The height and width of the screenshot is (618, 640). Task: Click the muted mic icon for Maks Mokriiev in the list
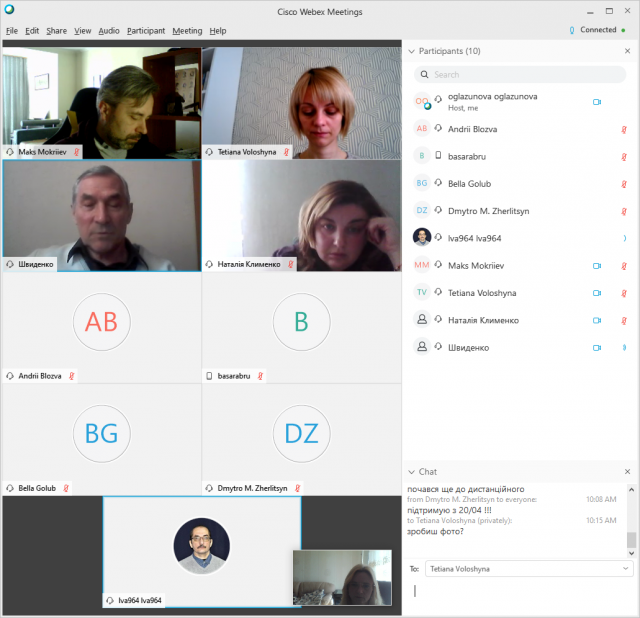point(624,266)
